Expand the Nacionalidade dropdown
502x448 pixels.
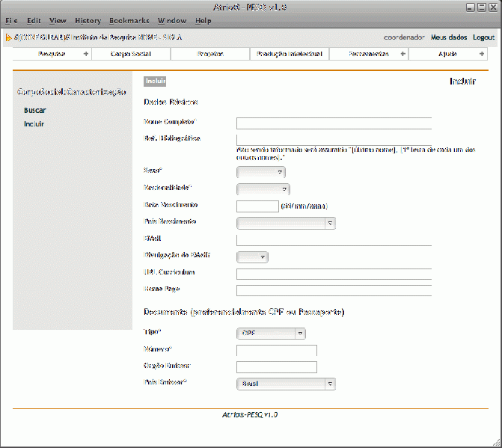pyautogui.click(x=263, y=189)
